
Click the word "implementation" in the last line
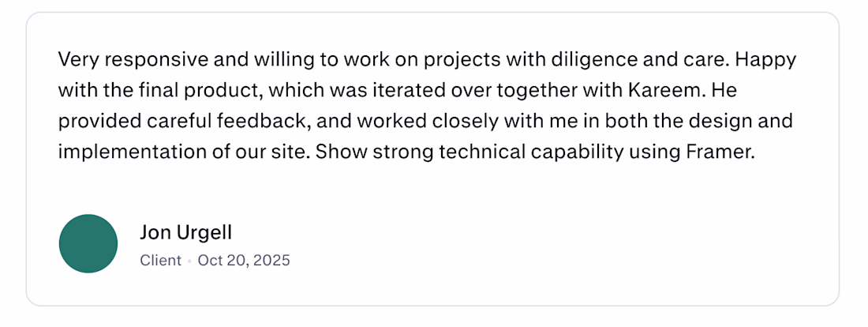click(x=120, y=152)
